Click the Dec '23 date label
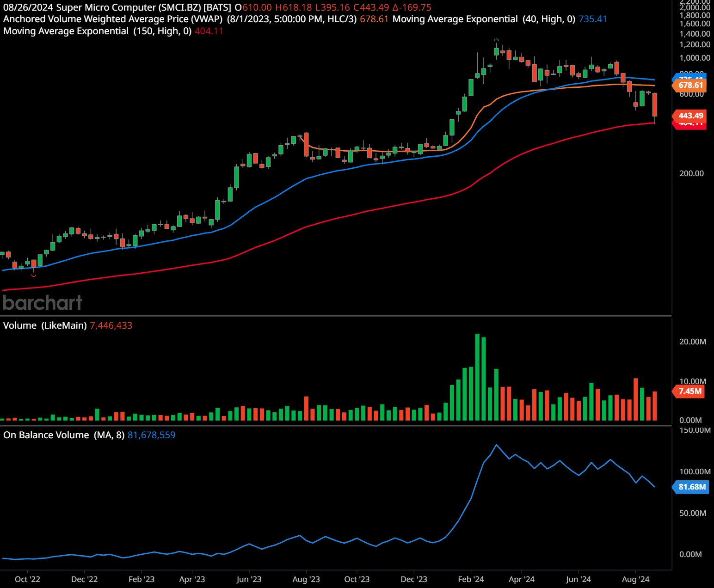Image resolution: width=714 pixels, height=588 pixels. click(x=414, y=579)
